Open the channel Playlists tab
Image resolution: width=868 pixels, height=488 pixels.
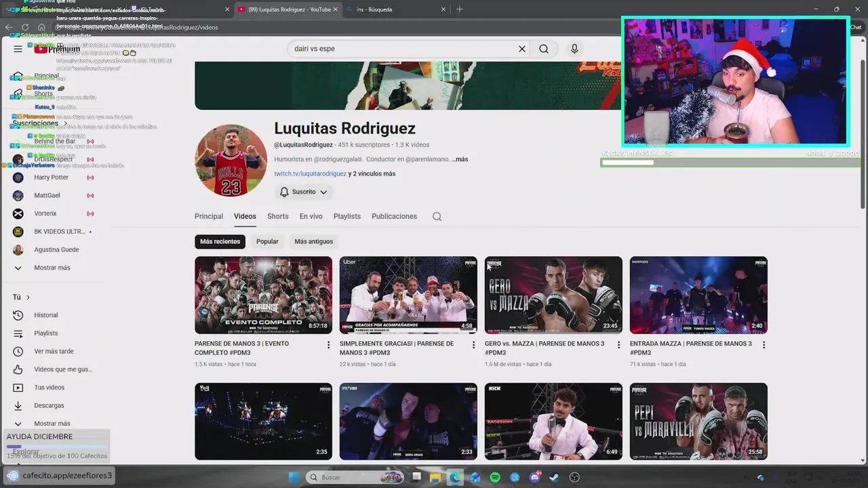pyautogui.click(x=347, y=216)
